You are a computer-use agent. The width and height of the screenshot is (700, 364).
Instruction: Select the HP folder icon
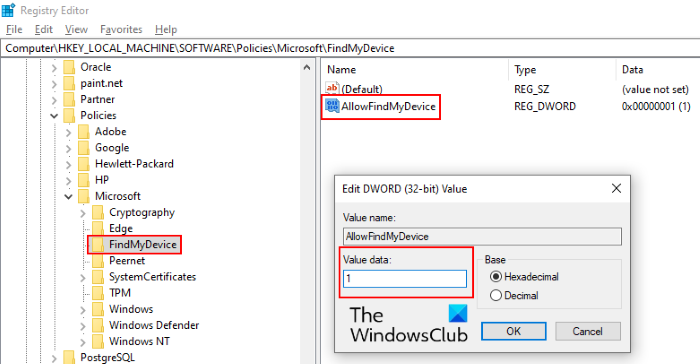pyautogui.click(x=83, y=180)
